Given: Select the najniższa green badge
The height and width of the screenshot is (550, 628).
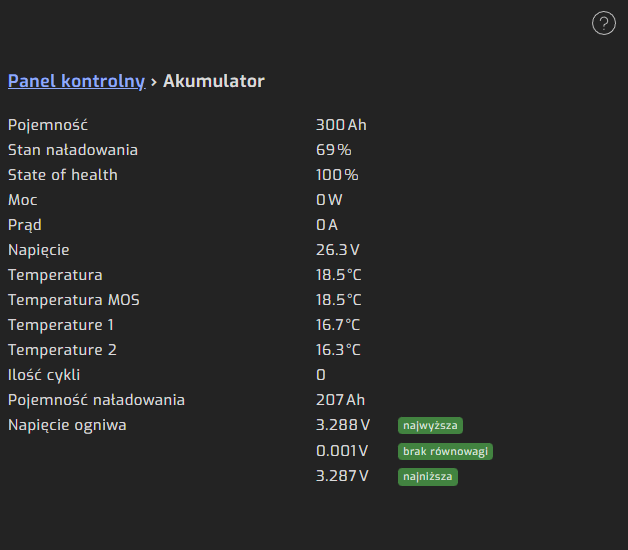Looking at the screenshot, I should pyautogui.click(x=427, y=477).
